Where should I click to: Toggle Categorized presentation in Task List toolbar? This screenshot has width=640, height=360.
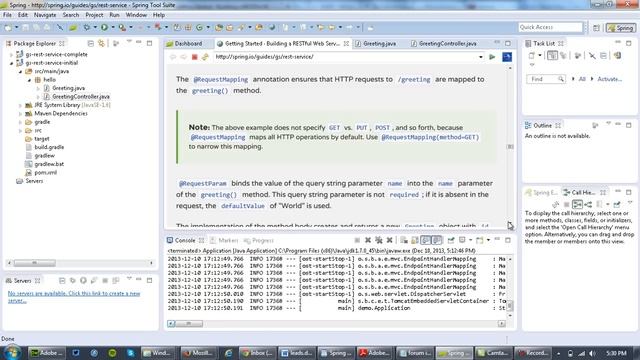(552, 55)
